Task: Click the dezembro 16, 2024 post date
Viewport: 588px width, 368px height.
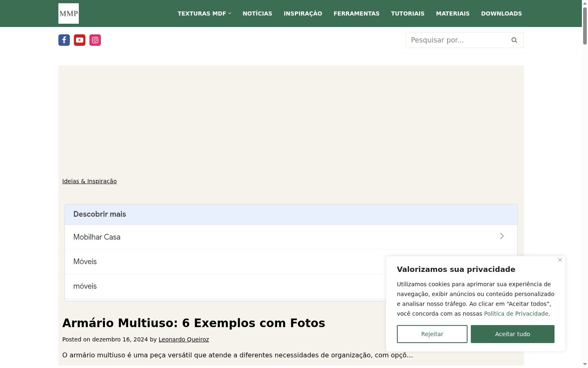Action: [120, 339]
